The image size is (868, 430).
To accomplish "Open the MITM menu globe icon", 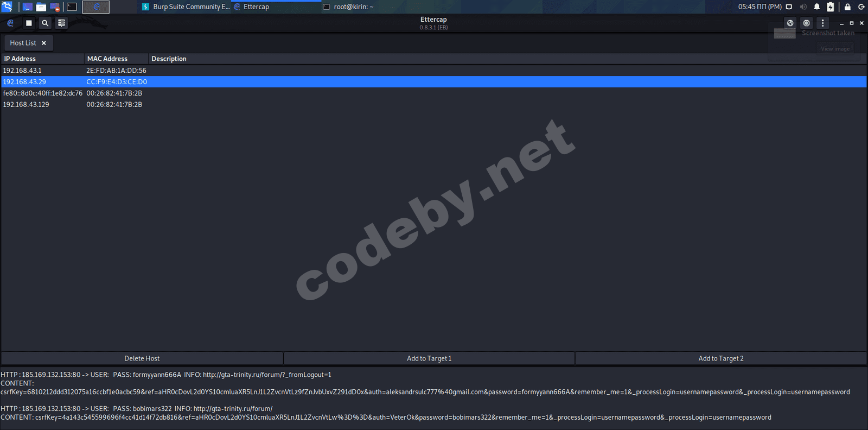I will 790,23.
